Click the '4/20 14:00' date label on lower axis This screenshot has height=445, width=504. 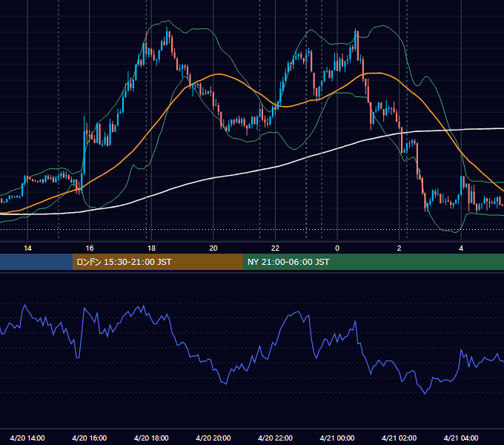coord(27,438)
